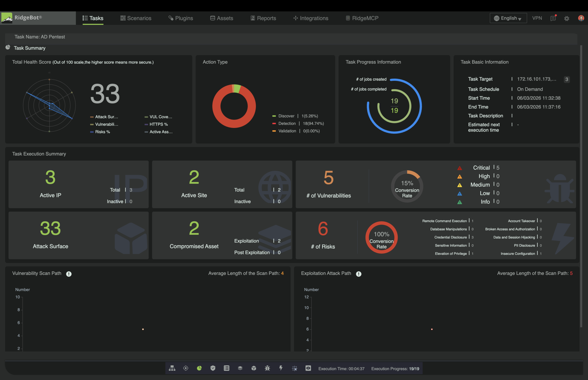Click the crosshair target icon in bottom toolbar

point(186,368)
